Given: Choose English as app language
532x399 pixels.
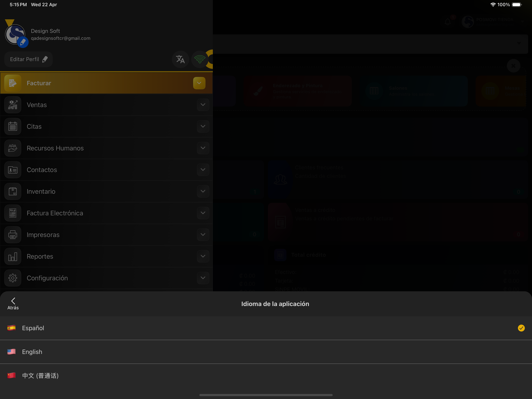Looking at the screenshot, I should click(266, 352).
